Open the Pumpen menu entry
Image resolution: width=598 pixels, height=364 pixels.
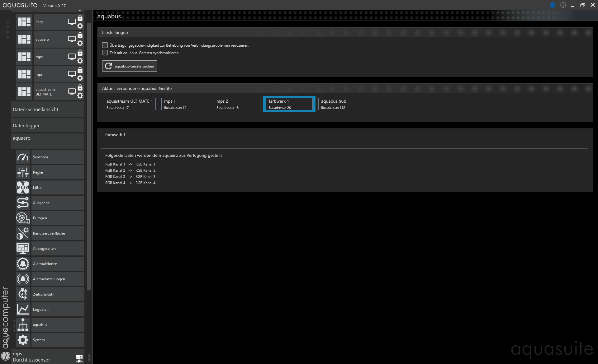click(x=58, y=218)
